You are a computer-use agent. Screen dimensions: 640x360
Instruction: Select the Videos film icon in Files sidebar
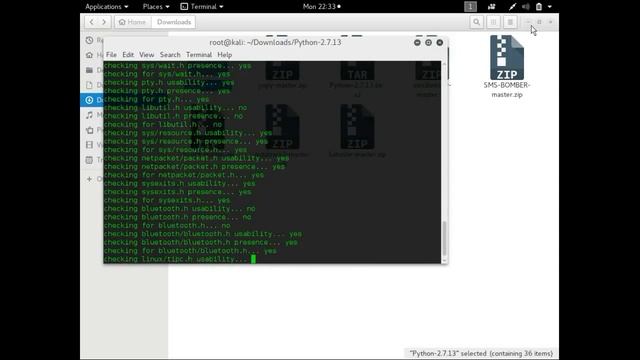(x=89, y=145)
